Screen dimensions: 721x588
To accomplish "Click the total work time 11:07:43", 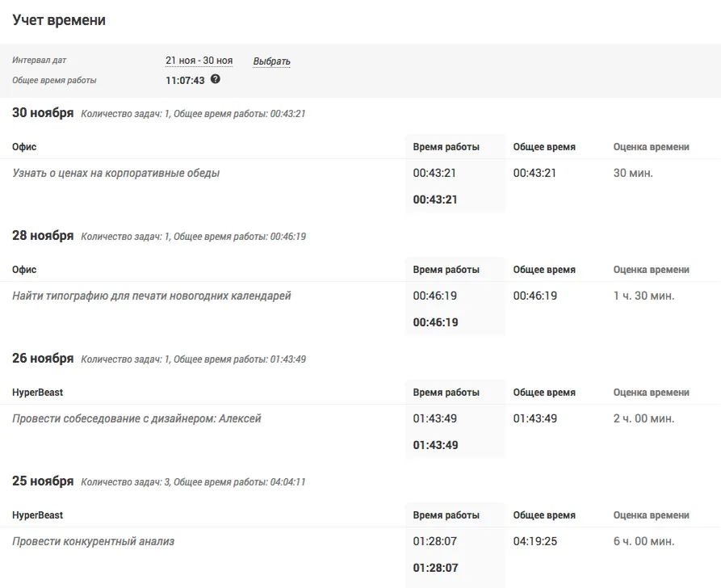I will point(185,81).
